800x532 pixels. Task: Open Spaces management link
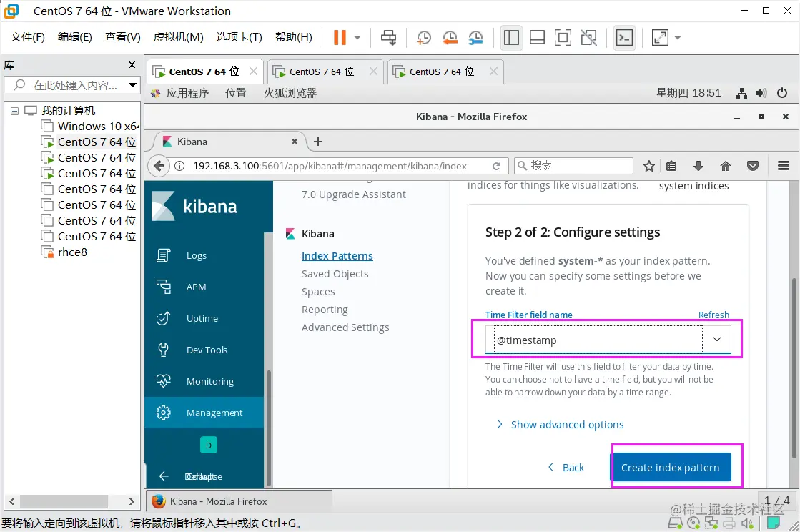[x=318, y=292]
